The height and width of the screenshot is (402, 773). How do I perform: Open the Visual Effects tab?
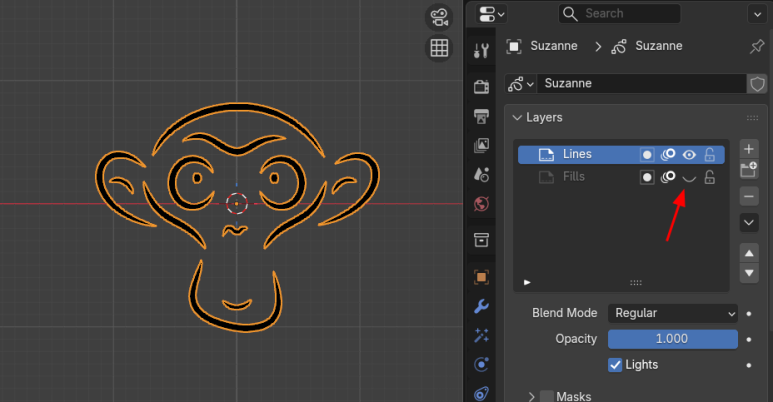[x=481, y=335]
